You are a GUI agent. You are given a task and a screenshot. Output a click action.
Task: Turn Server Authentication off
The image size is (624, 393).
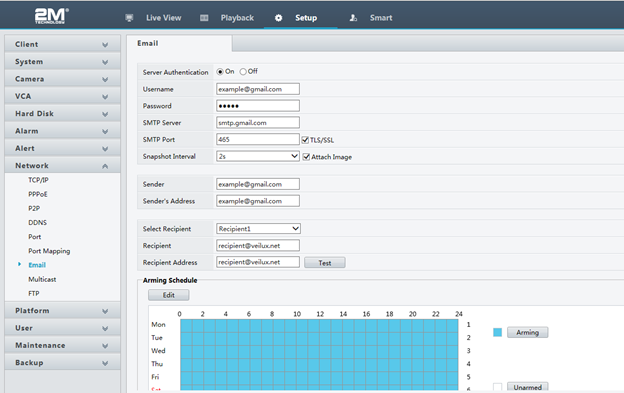click(x=243, y=72)
